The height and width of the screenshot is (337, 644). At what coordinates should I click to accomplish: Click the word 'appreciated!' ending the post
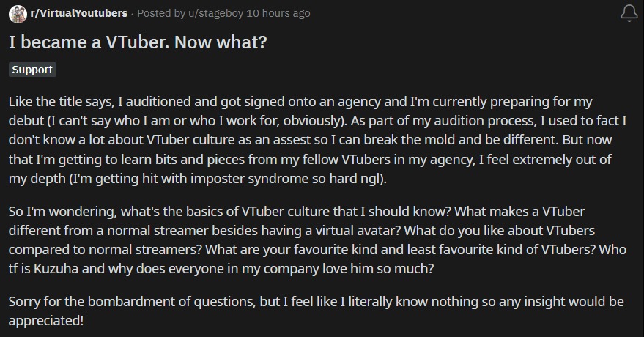pyautogui.click(x=46, y=321)
